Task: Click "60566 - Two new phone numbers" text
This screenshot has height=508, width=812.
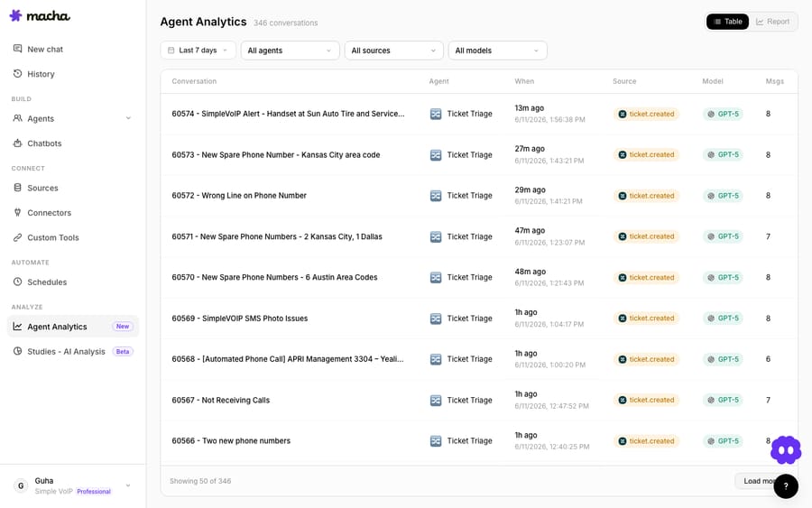Action: click(x=231, y=441)
